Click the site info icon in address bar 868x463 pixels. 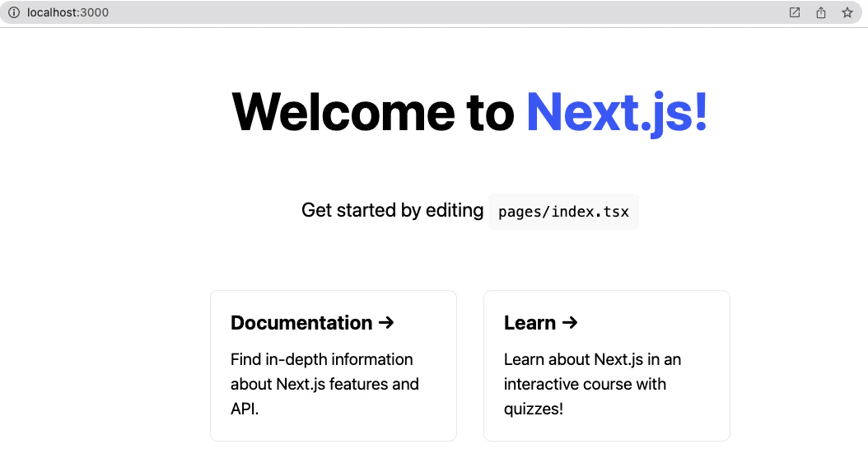pos(14,12)
